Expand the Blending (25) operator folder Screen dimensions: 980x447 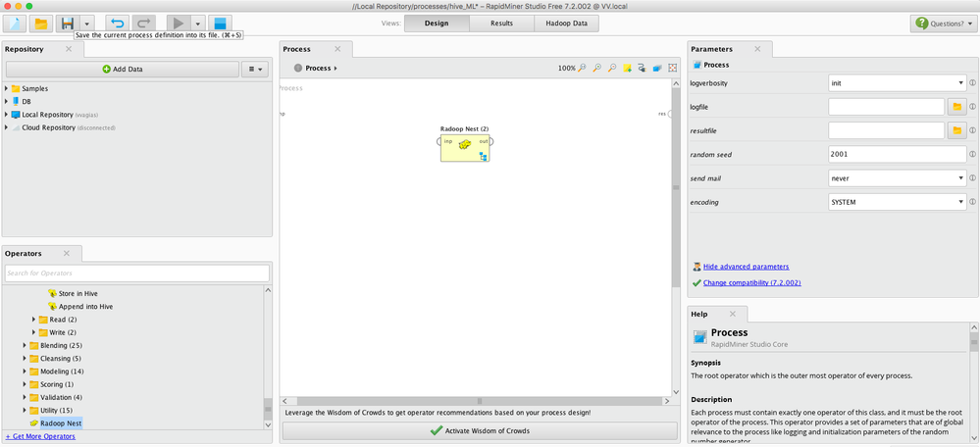pos(25,345)
